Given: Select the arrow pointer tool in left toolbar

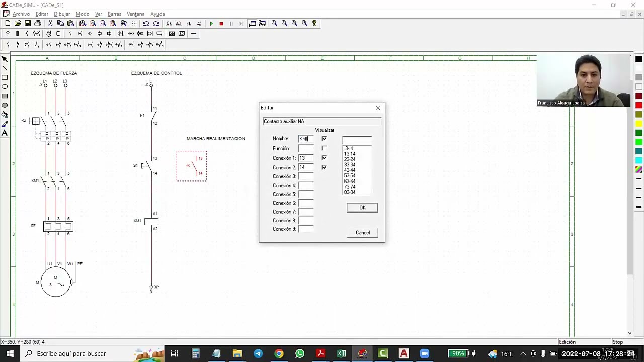Looking at the screenshot, I should 5,59.
